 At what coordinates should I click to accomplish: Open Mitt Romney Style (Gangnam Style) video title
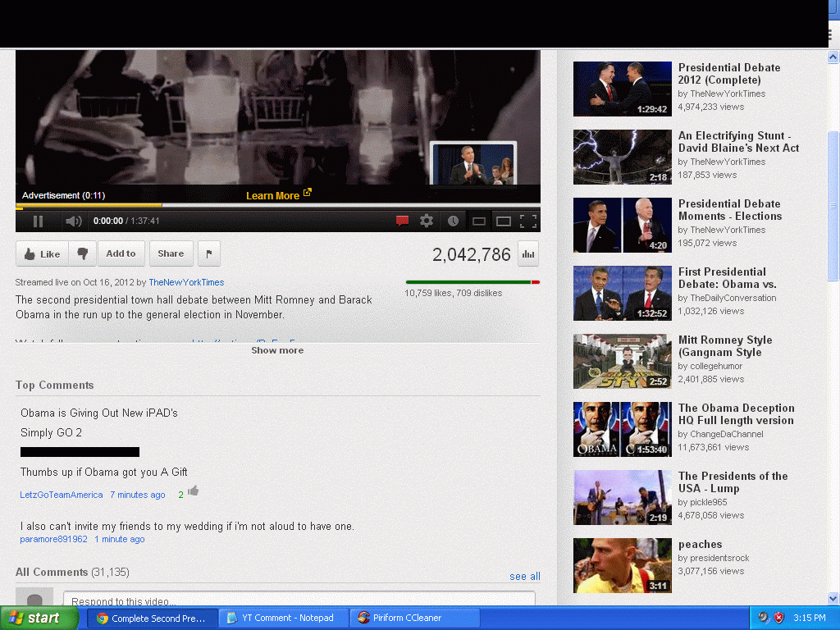point(725,346)
